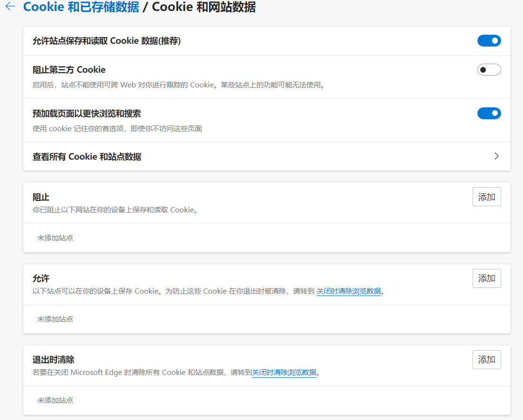Click 添加 in the 允许 section
This screenshot has height=420, width=523.
tap(486, 278)
